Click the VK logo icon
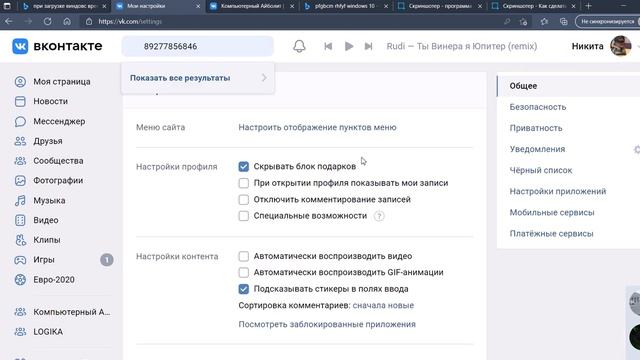640x360 pixels. 20,46
